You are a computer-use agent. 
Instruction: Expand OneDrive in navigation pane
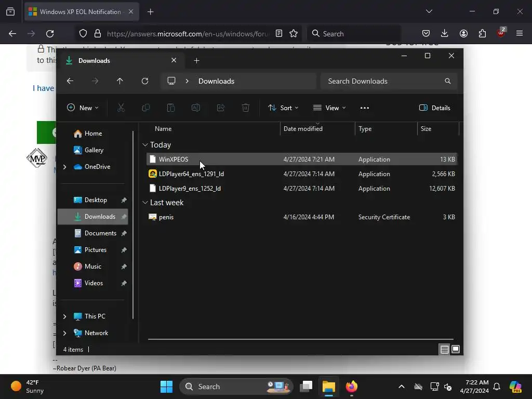pos(64,167)
